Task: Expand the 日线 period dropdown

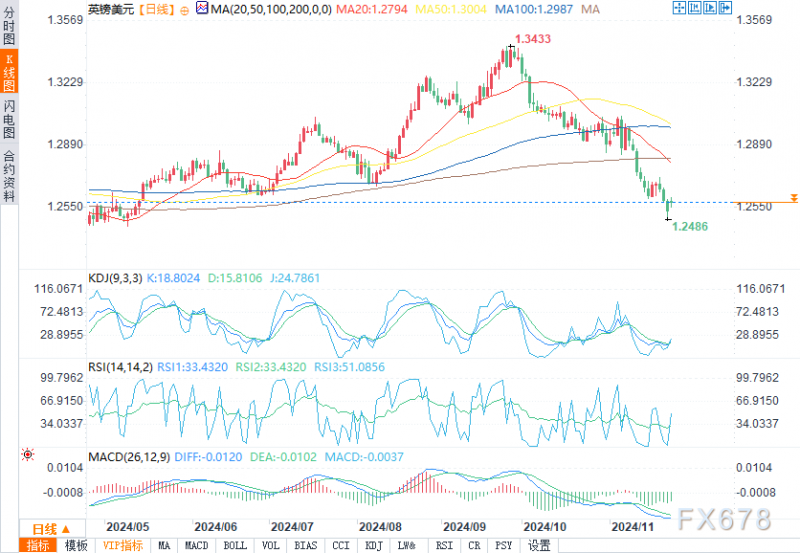Action: click(x=50, y=529)
